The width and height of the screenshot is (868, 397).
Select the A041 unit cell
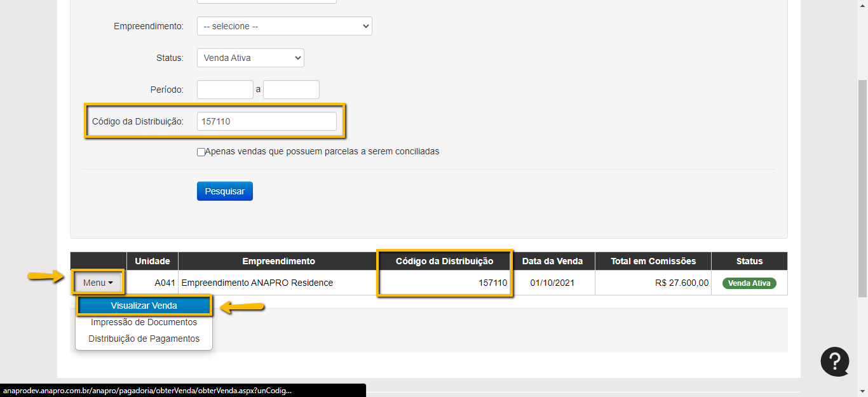(165, 283)
